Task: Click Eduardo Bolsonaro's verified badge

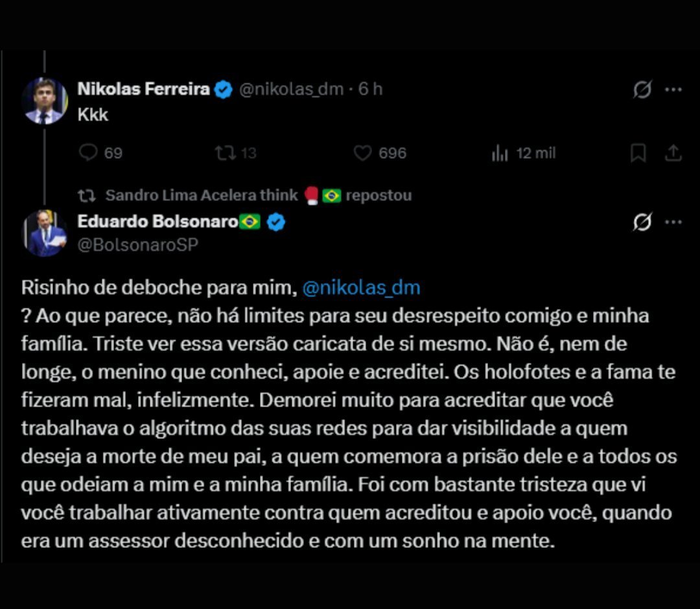Action: pyautogui.click(x=276, y=222)
